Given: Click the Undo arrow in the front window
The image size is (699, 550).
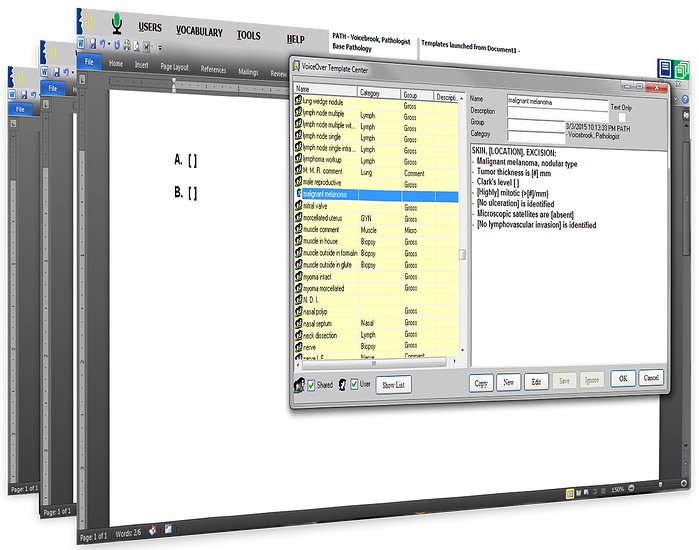Looking at the screenshot, I should tap(103, 44).
